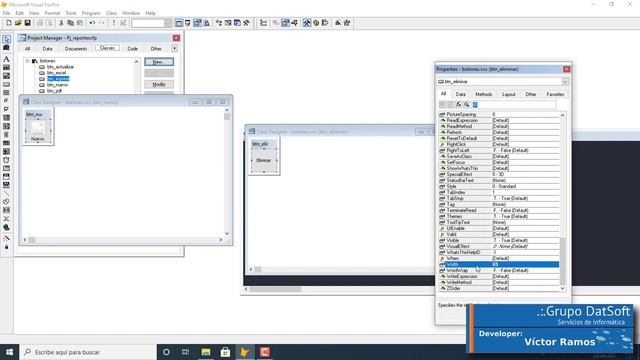Toggle the Form Controls toolbar button
Image resolution: width=640 pixels, height=360 pixels.
[x=307, y=23]
